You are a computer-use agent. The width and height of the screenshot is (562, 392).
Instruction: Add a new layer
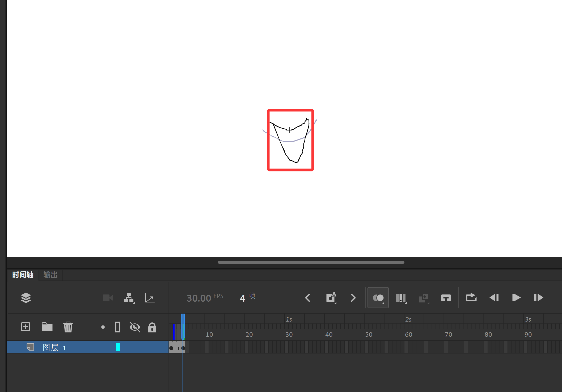click(26, 327)
